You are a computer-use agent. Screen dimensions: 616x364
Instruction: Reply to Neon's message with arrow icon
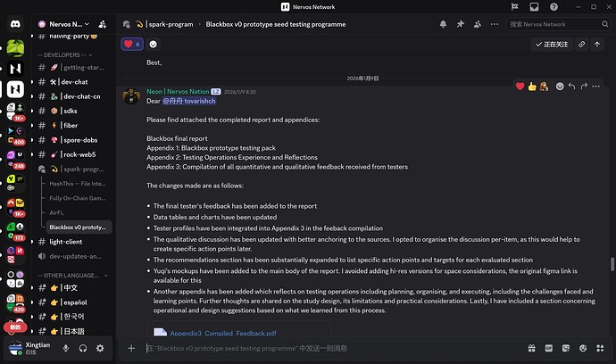571,87
